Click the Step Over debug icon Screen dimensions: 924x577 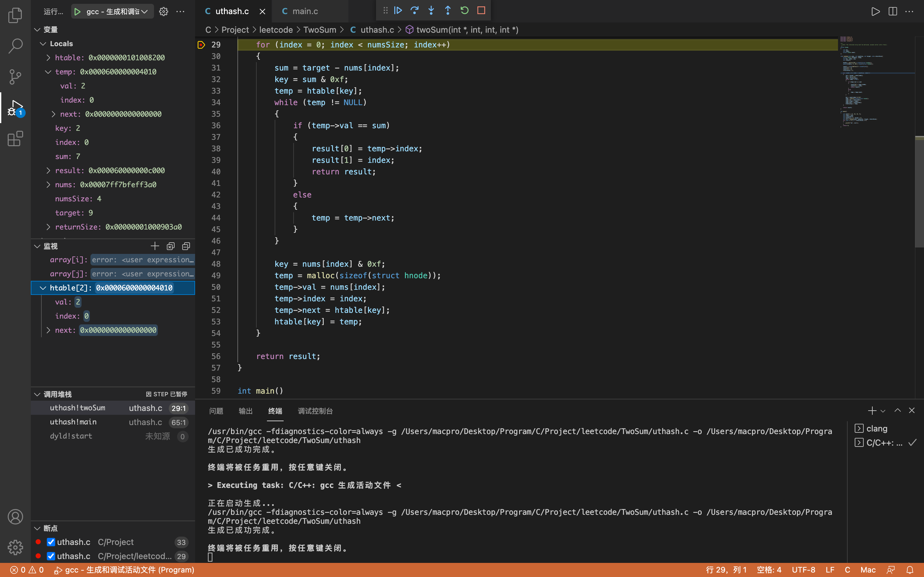(414, 10)
